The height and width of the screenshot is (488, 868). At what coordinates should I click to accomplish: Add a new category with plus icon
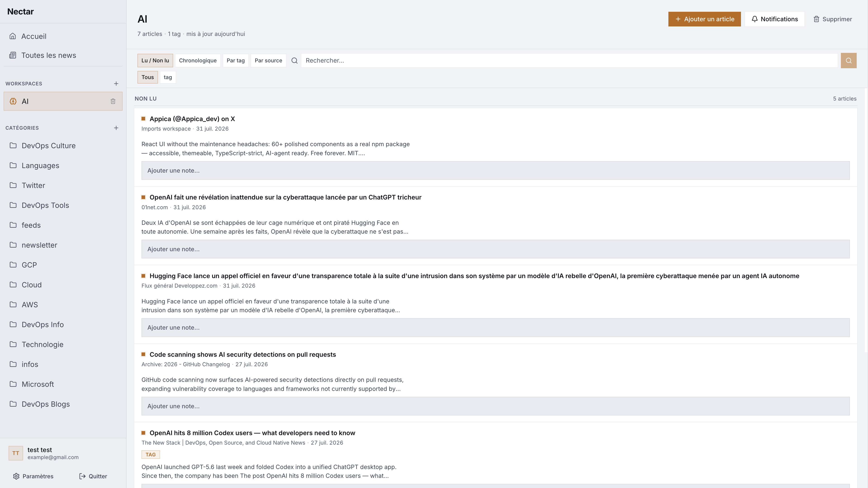coord(116,128)
